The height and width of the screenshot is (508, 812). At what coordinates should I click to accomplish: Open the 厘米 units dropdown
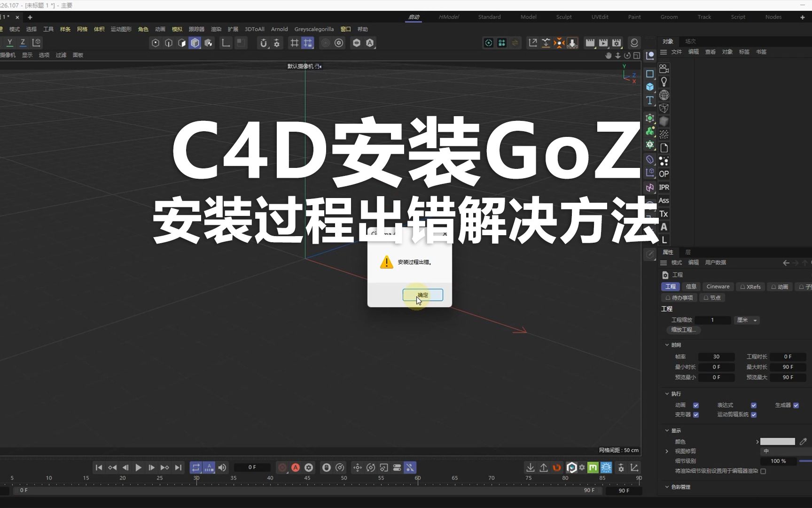pos(747,320)
